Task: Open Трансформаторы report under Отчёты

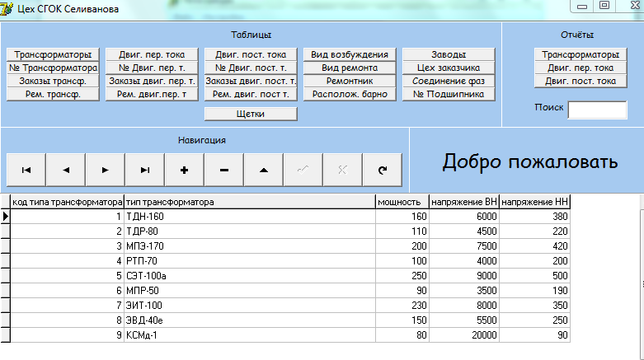Action: tap(581, 54)
